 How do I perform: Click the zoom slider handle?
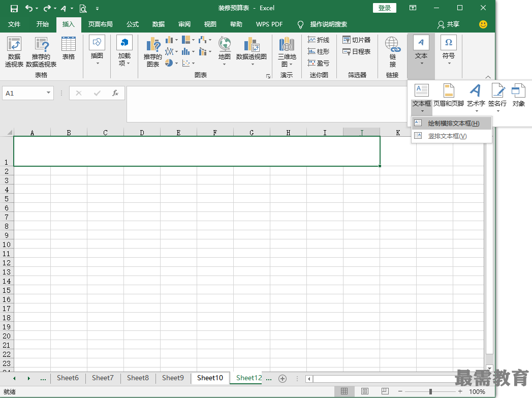point(430,391)
